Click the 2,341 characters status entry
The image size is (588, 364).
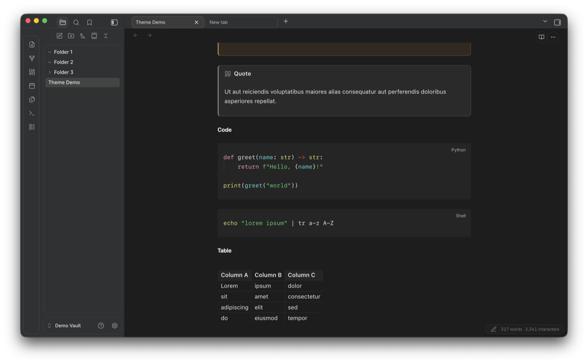click(x=542, y=329)
